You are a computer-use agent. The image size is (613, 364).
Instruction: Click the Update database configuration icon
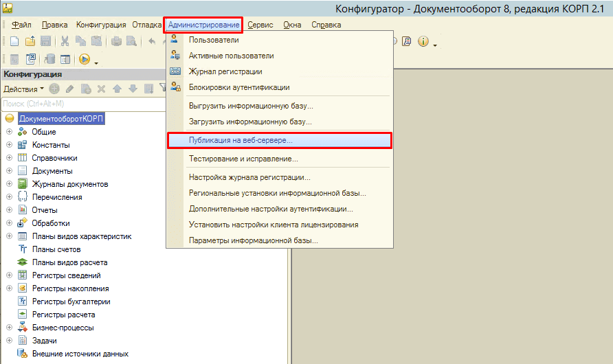pos(49,59)
